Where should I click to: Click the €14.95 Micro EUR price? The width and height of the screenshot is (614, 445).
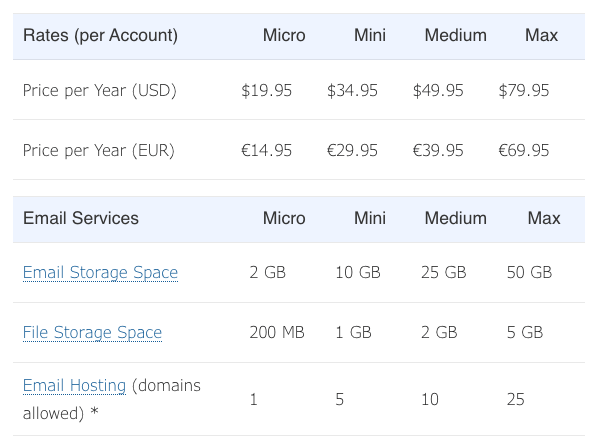(x=266, y=150)
